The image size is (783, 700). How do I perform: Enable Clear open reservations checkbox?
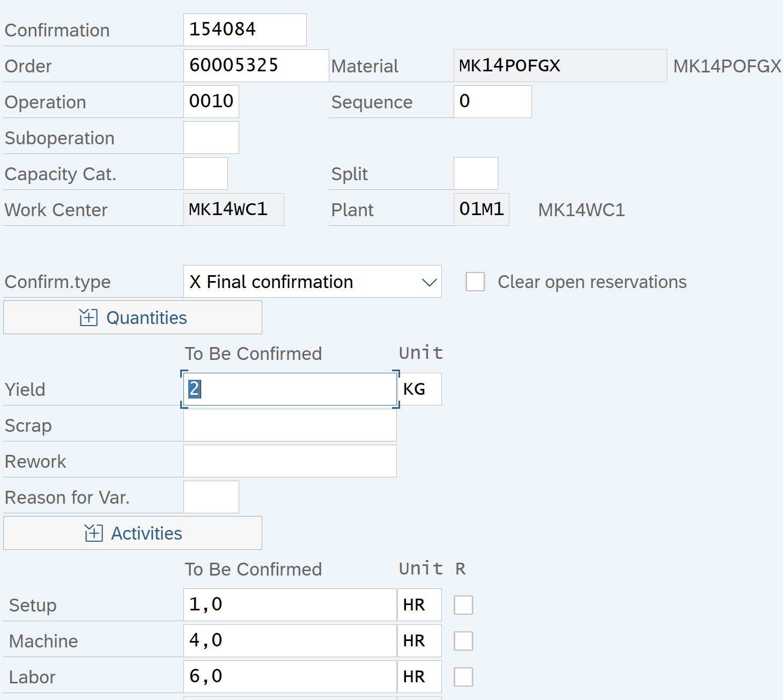click(475, 282)
